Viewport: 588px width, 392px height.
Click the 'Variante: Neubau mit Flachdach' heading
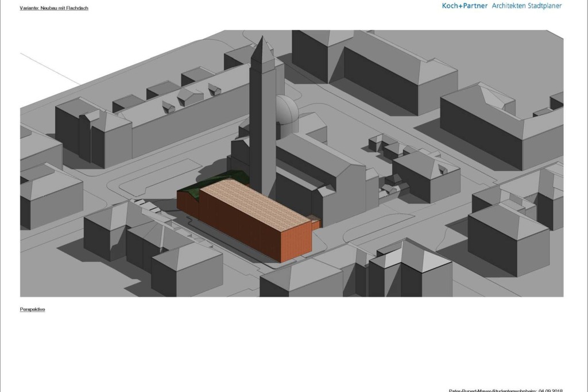[54, 9]
